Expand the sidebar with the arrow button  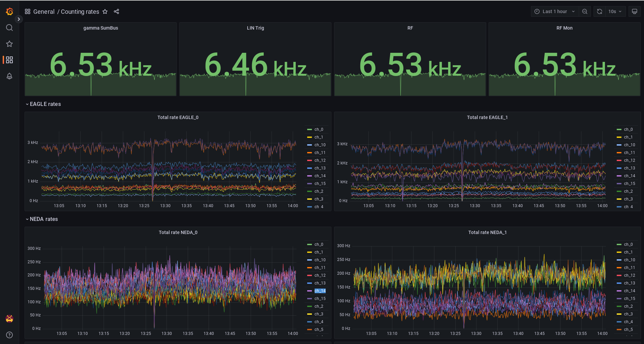point(19,19)
